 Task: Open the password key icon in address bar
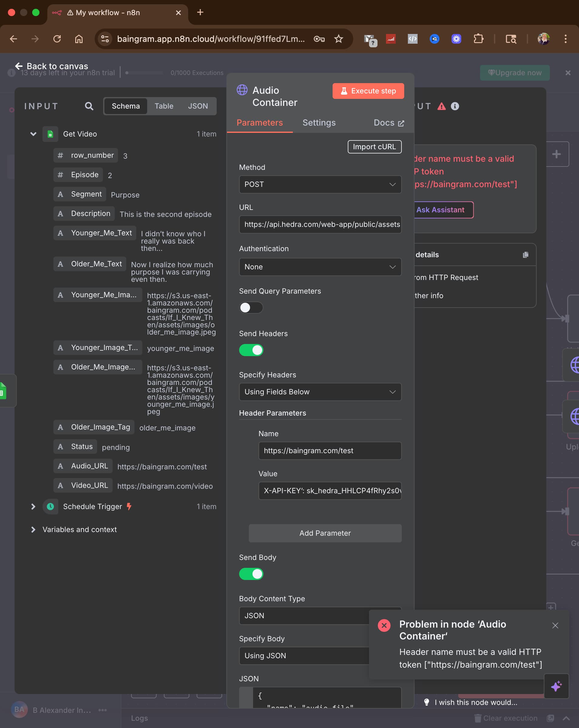pos(319,39)
